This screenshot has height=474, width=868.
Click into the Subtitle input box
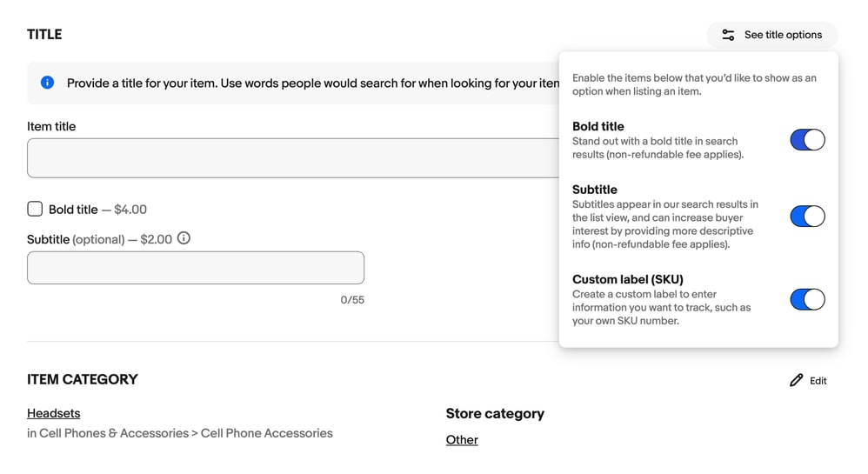tap(196, 268)
